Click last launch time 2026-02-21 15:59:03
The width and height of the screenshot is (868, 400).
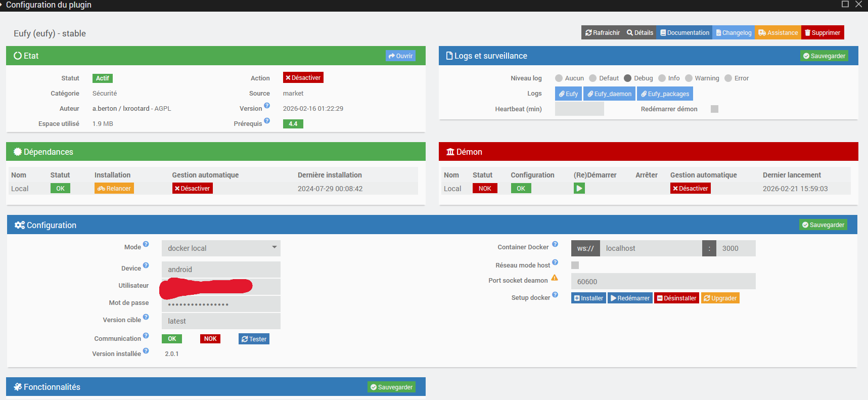click(795, 189)
